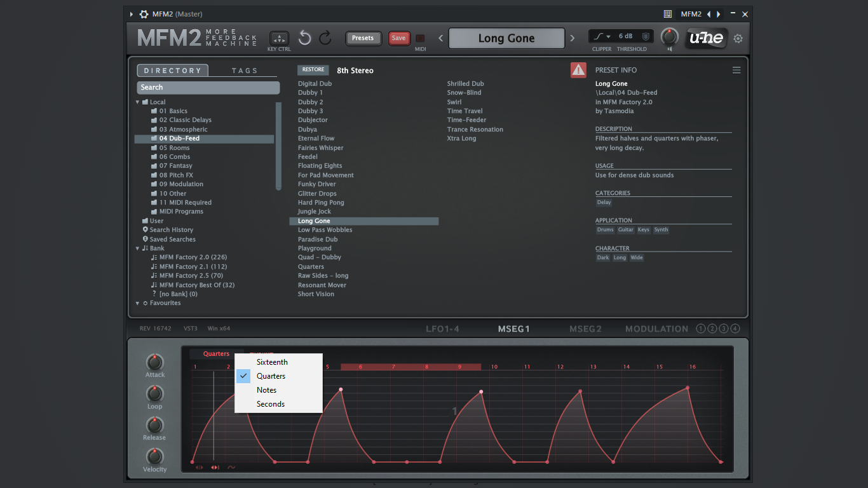
Task: Toggle the MIDI indicator button
Action: (x=420, y=38)
